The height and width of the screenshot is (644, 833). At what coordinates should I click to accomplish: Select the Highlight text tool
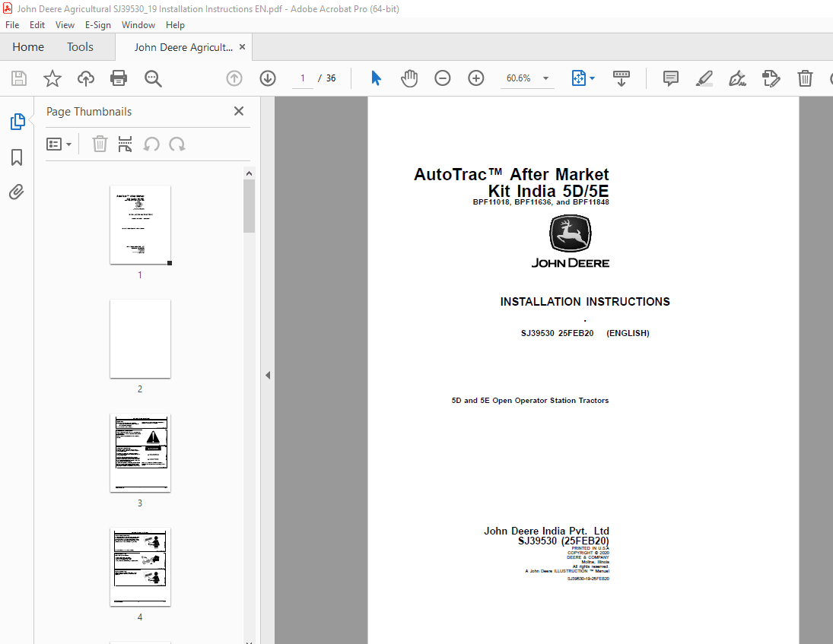(x=704, y=78)
